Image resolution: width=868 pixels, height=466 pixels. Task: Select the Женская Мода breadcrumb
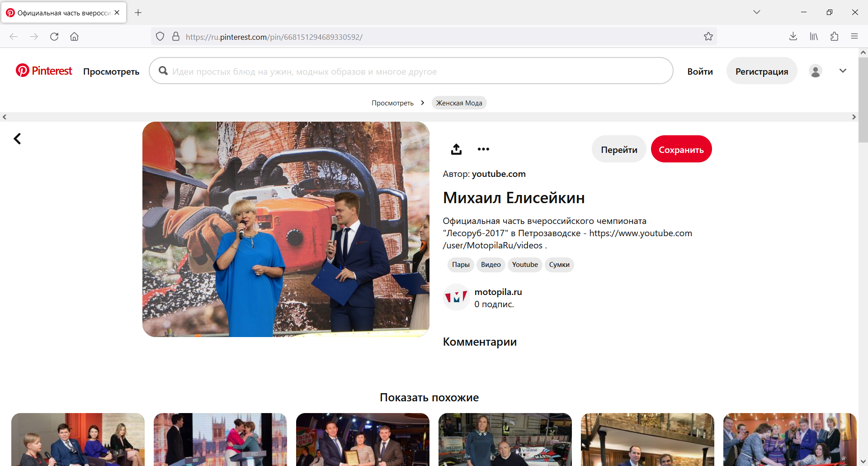tap(459, 103)
